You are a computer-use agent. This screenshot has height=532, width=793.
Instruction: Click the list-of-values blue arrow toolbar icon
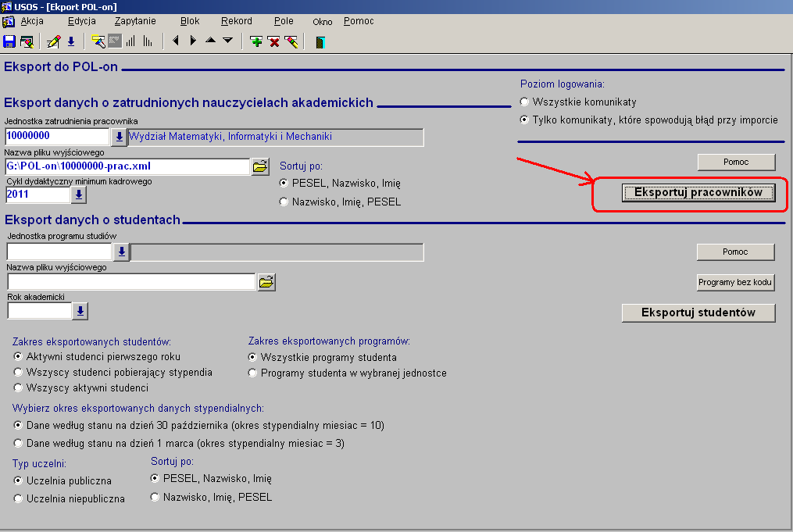coord(71,41)
